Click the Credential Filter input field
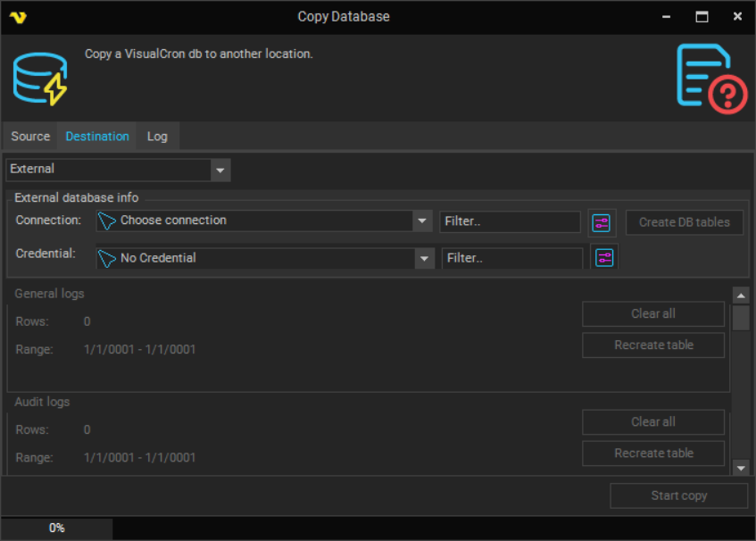756x541 pixels. tap(512, 258)
